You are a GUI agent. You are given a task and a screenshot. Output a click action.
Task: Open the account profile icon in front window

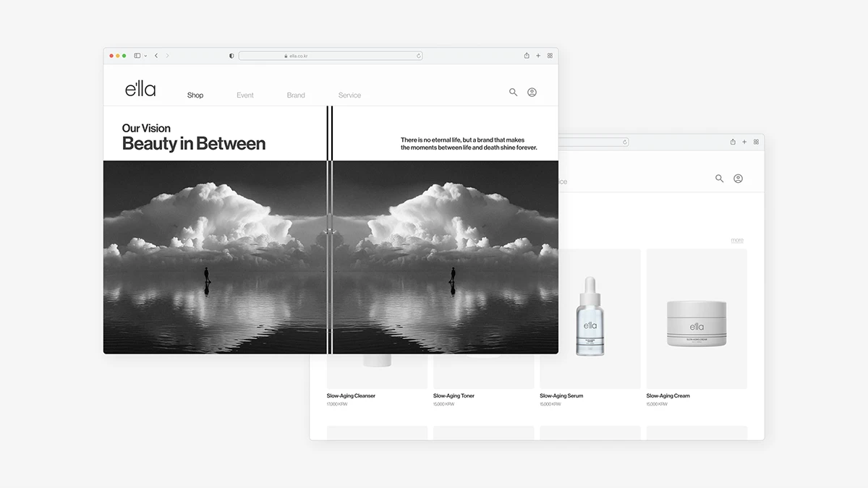532,93
